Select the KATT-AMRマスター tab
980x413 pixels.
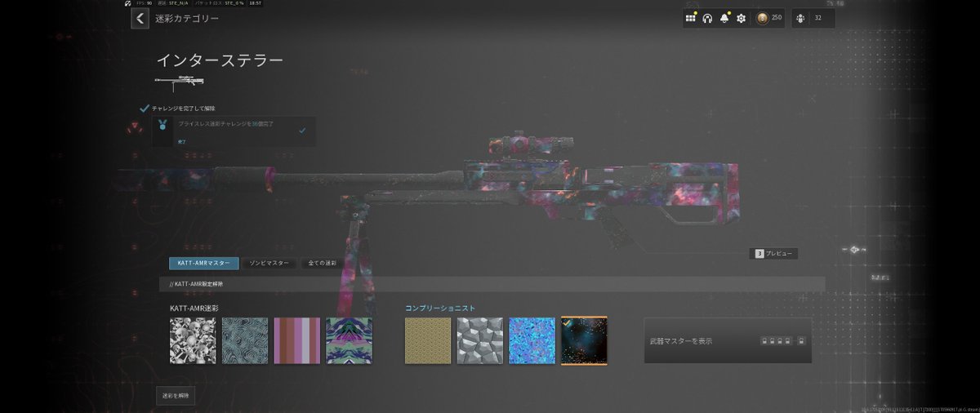[204, 263]
